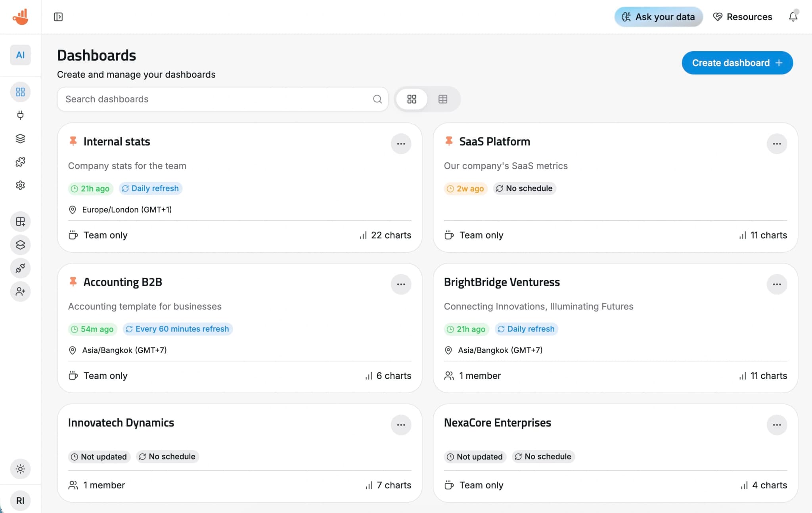Open options menu for NexaCore Enterprises card
Viewport: 812px width, 513px height.
pyautogui.click(x=777, y=425)
